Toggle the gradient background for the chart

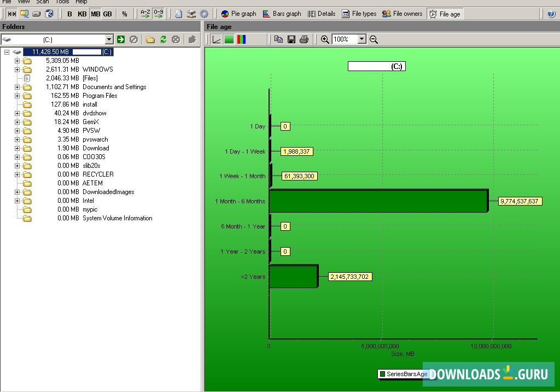pyautogui.click(x=229, y=39)
